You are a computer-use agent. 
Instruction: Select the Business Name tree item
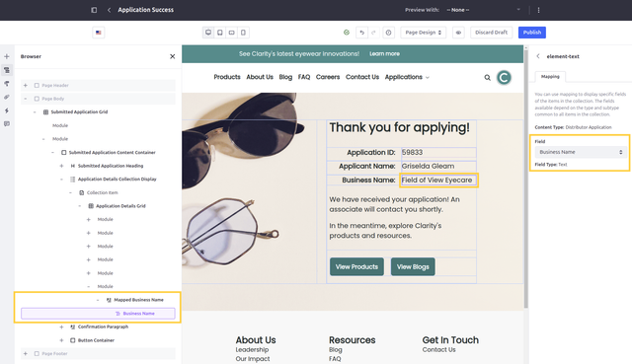pos(98,314)
